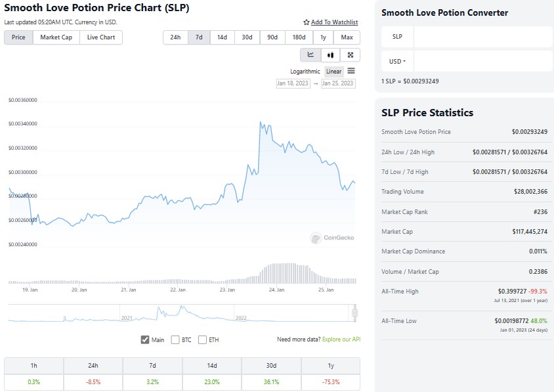Open the Live Chart tab

101,37
